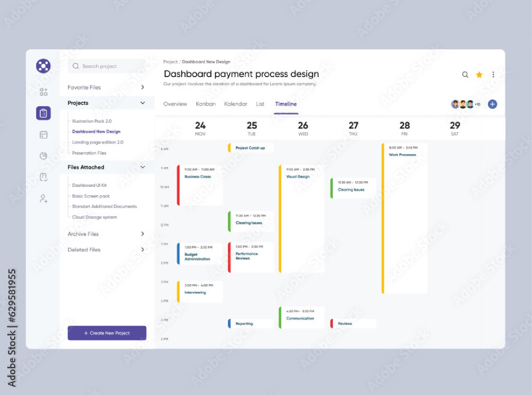Open the add widget sidebar icon
This screenshot has width=532, height=395.
point(43,92)
